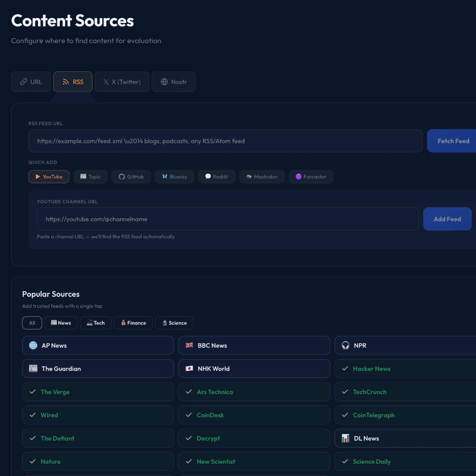Click the microscope icon on Science filter
Viewport: 476px width, 476px height.
click(x=165, y=323)
